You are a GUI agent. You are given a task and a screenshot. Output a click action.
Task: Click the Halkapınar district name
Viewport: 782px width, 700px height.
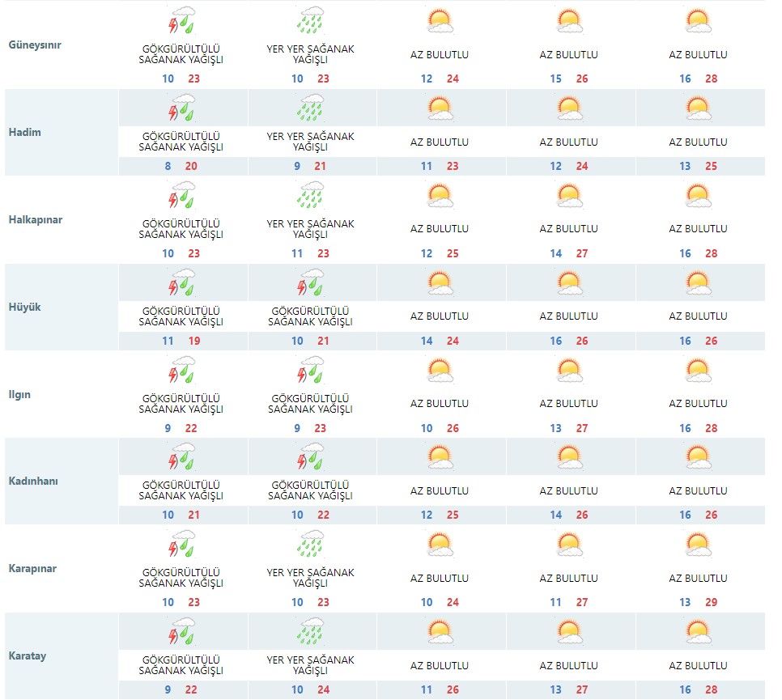click(36, 220)
